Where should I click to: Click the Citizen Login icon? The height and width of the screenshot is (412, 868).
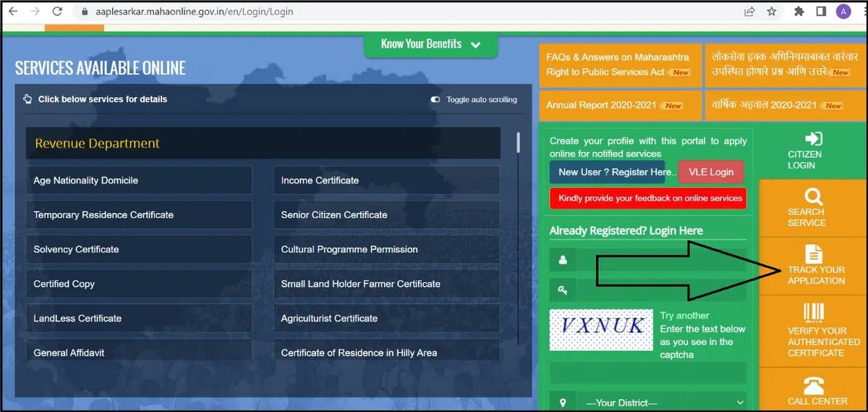point(814,138)
